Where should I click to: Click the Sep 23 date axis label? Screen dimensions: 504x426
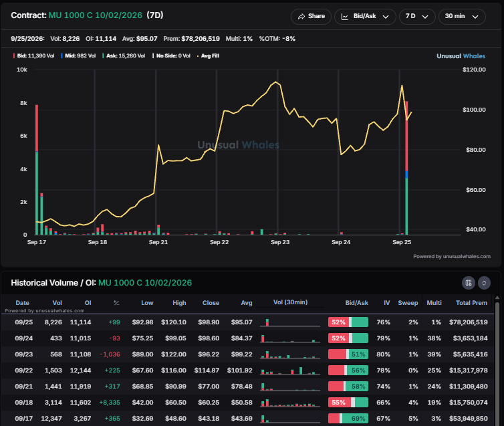pyautogui.click(x=280, y=242)
